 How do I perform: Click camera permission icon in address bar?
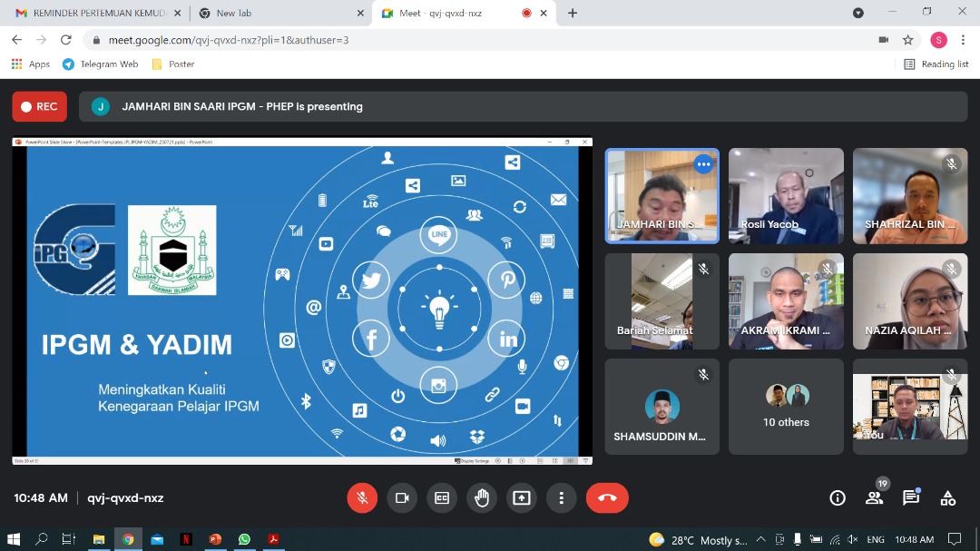pyautogui.click(x=883, y=40)
